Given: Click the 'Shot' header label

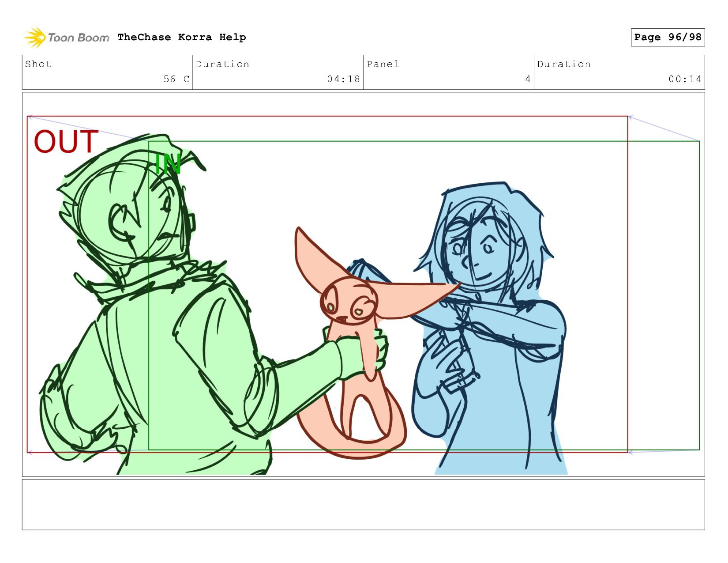Looking at the screenshot, I should click(38, 64).
